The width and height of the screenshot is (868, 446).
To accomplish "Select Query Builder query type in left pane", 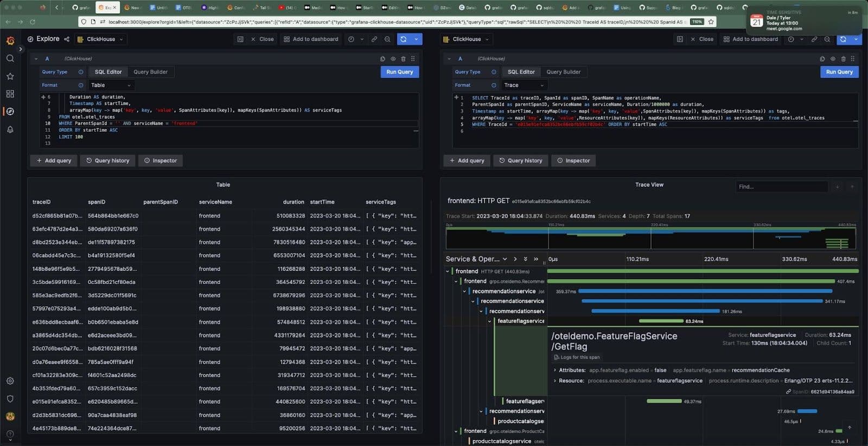I will 150,72.
